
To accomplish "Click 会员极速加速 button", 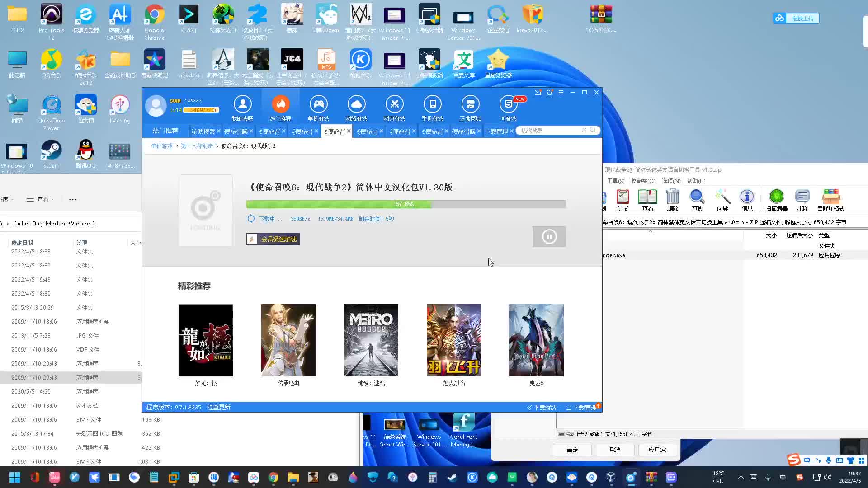I will (x=273, y=239).
